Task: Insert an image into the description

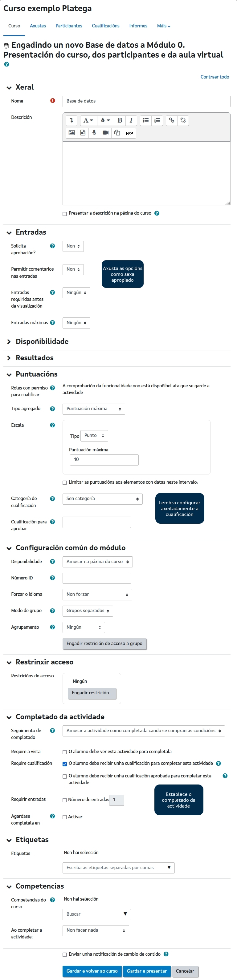Action: pos(72,133)
